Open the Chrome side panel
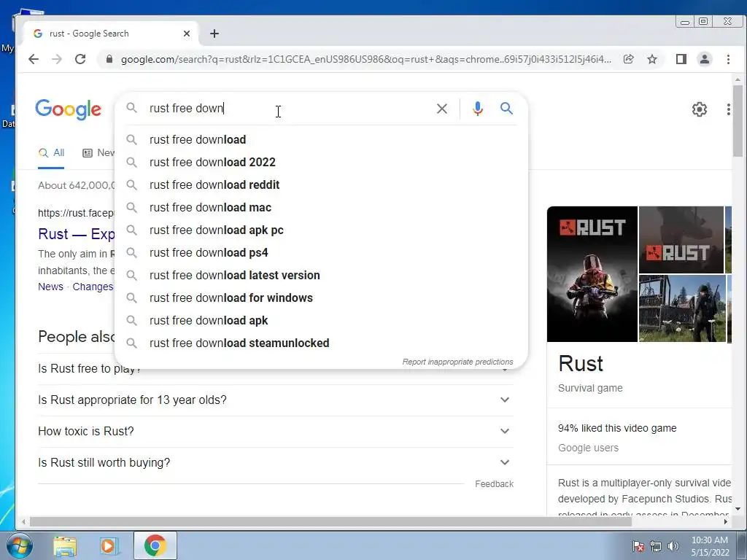The image size is (747, 560). (681, 59)
